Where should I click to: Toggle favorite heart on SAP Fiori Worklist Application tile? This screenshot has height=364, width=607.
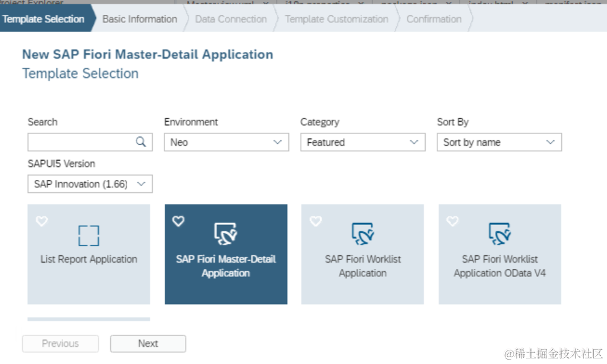point(316,221)
